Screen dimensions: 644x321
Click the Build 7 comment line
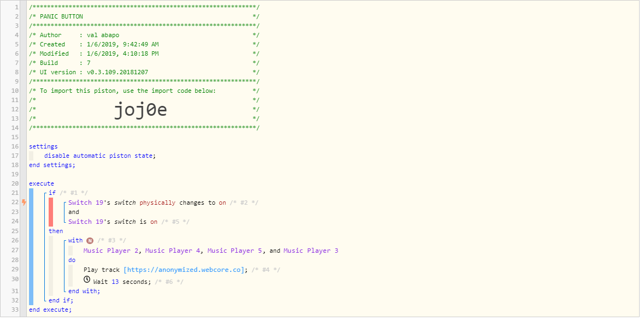(x=144, y=63)
